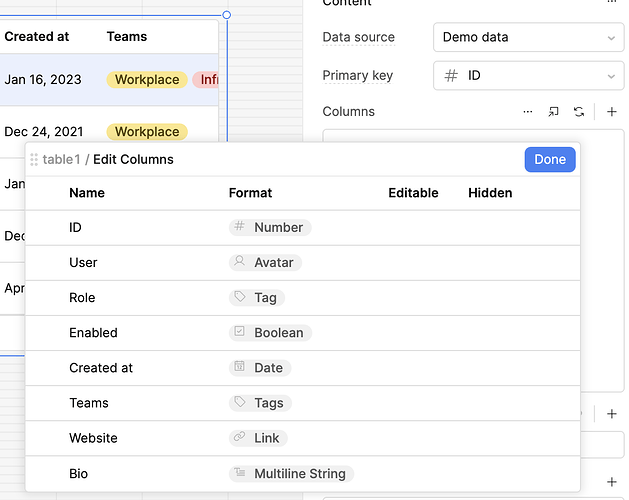Image resolution: width=629 pixels, height=500 pixels.
Task: Click the Jan 16, 2023 date cell
Action: [43, 79]
